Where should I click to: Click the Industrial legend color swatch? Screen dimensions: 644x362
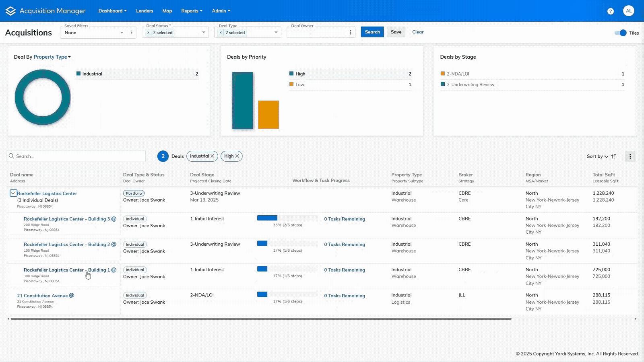click(78, 74)
